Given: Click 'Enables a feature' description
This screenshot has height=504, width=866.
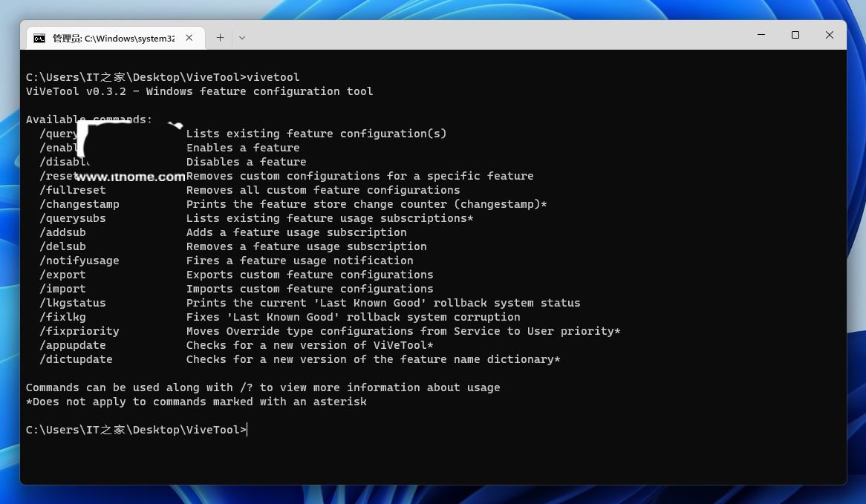Looking at the screenshot, I should (242, 148).
